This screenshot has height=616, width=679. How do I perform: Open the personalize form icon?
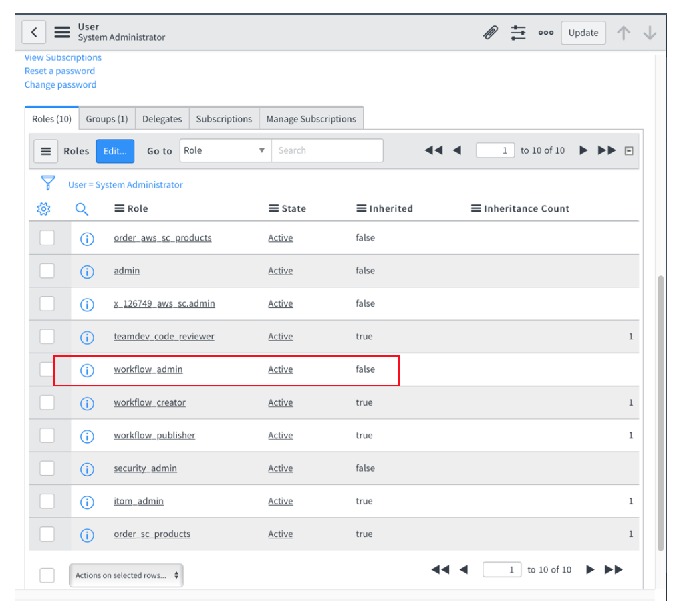(518, 31)
